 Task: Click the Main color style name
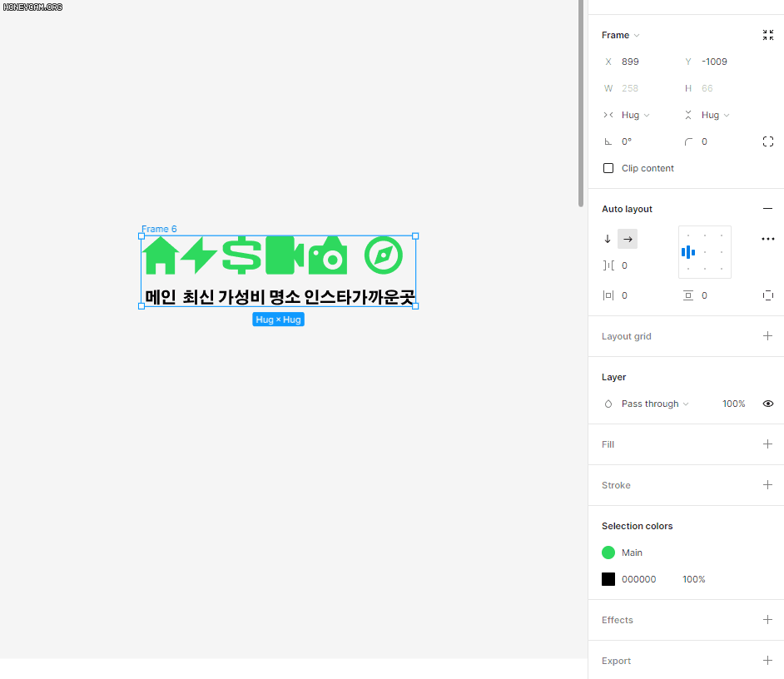coord(632,553)
